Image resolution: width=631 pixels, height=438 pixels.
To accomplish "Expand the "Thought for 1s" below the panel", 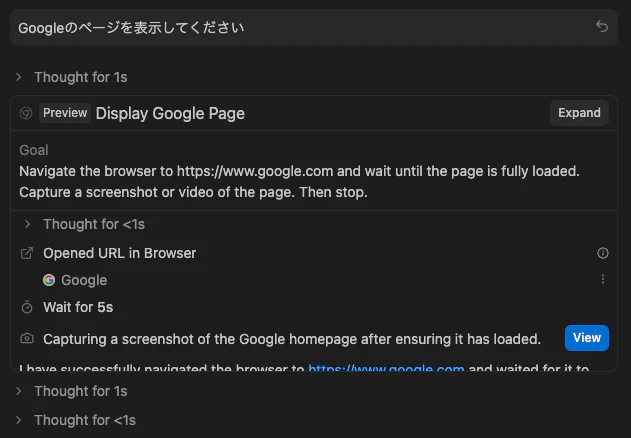I will 19,391.
